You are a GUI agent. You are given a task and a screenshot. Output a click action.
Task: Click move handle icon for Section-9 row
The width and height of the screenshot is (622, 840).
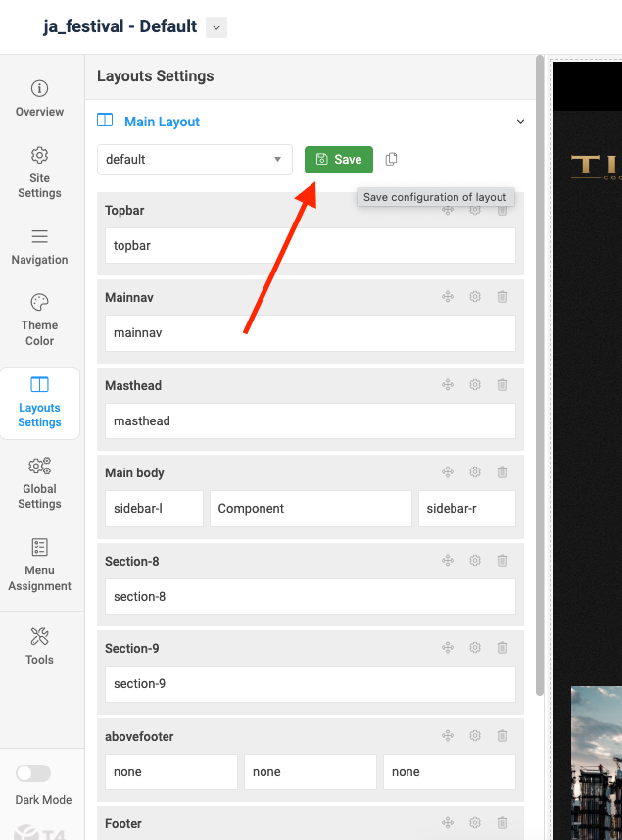(448, 648)
